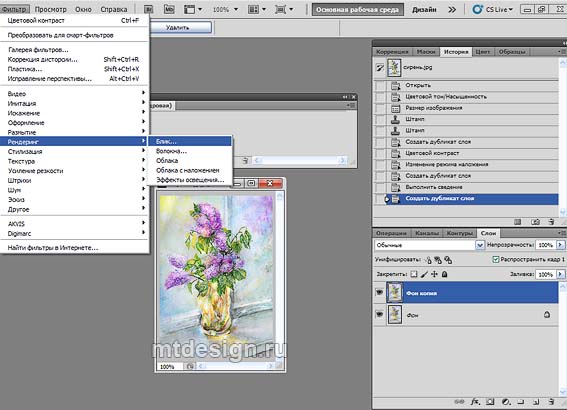The height and width of the screenshot is (410, 567).
Task: Delete layer using the Layers panel trash icon
Action: coord(551,402)
